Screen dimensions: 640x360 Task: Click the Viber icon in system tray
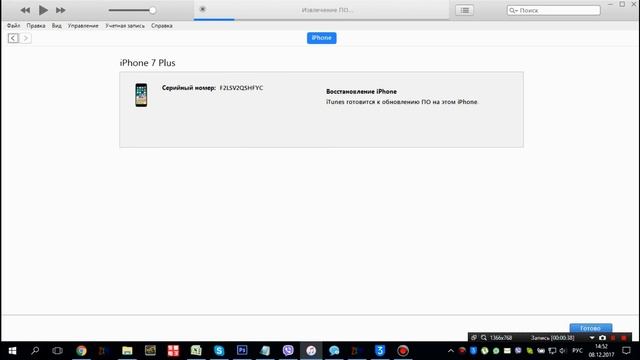tap(518, 351)
